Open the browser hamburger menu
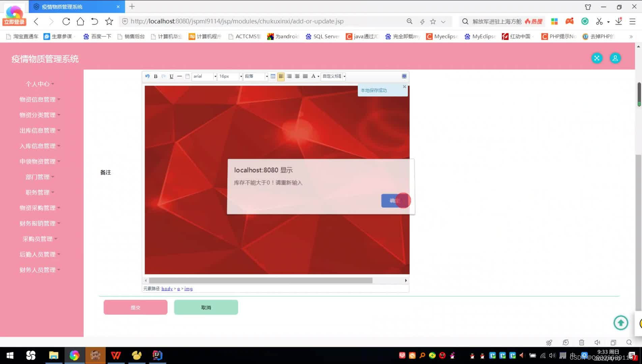 (632, 22)
